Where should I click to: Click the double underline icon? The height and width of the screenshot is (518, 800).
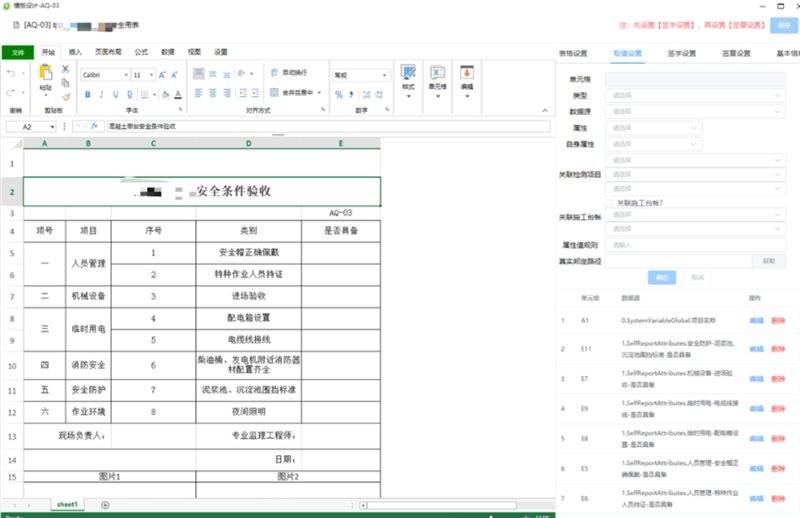pyautogui.click(x=130, y=94)
